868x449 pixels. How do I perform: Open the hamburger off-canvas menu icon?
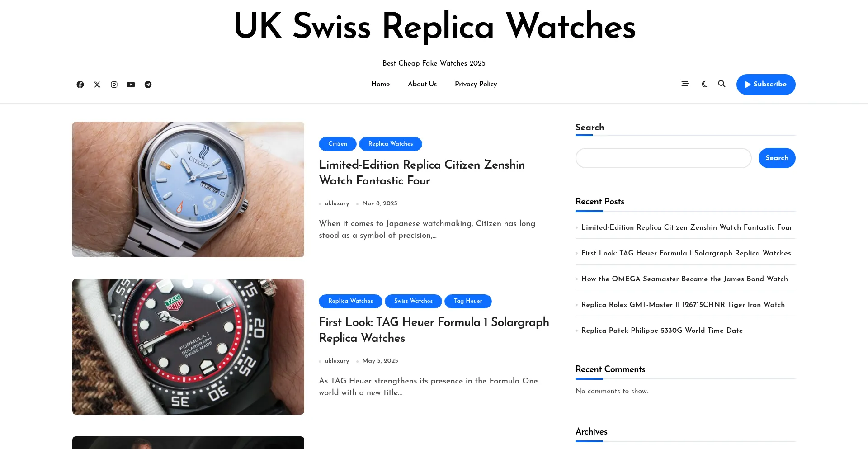tap(685, 84)
